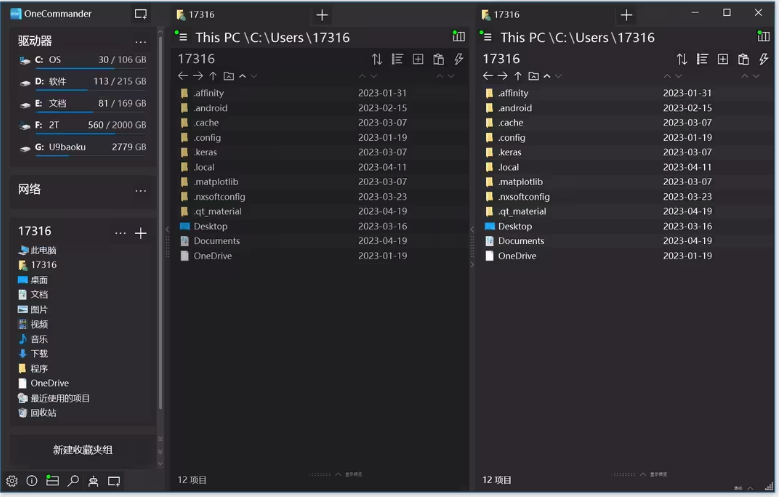Viewport: 781px width, 497px height.
Task: Click the lightning actions icon in the left pane
Action: pyautogui.click(x=459, y=59)
